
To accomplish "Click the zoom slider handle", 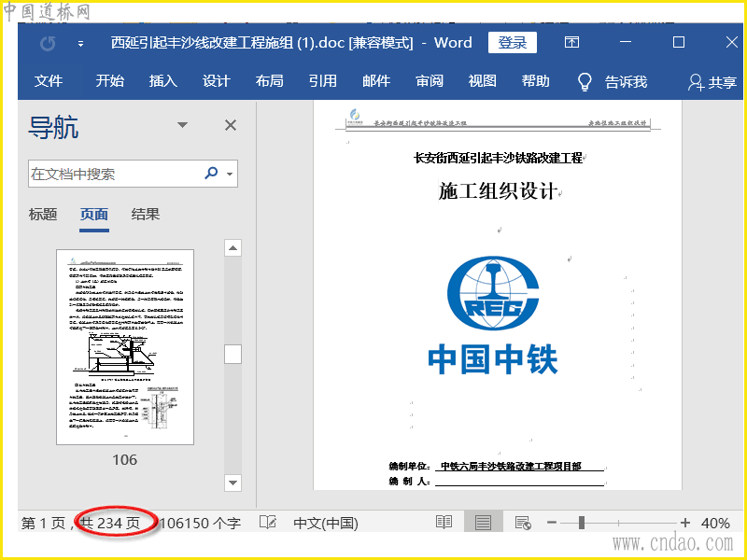I will [581, 523].
